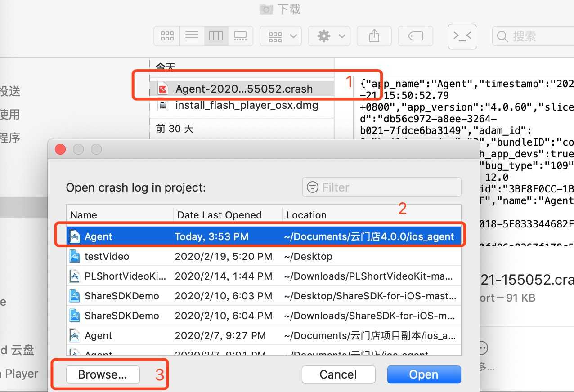Select Agent project opened Today 3:53 PM
The width and height of the screenshot is (574, 392).
(264, 236)
